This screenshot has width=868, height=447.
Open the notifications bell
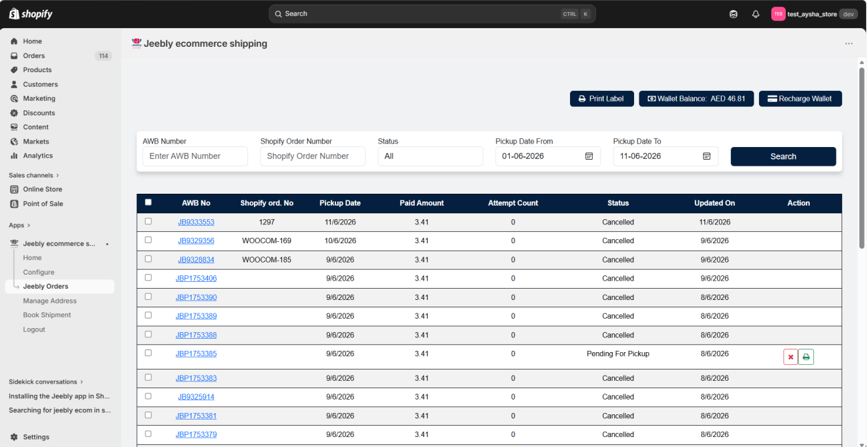tap(756, 14)
